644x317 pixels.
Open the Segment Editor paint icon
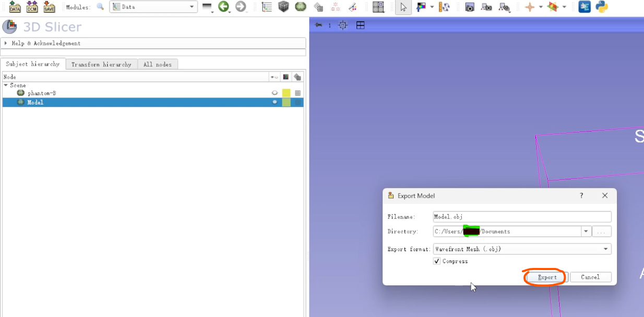pyautogui.click(x=353, y=7)
